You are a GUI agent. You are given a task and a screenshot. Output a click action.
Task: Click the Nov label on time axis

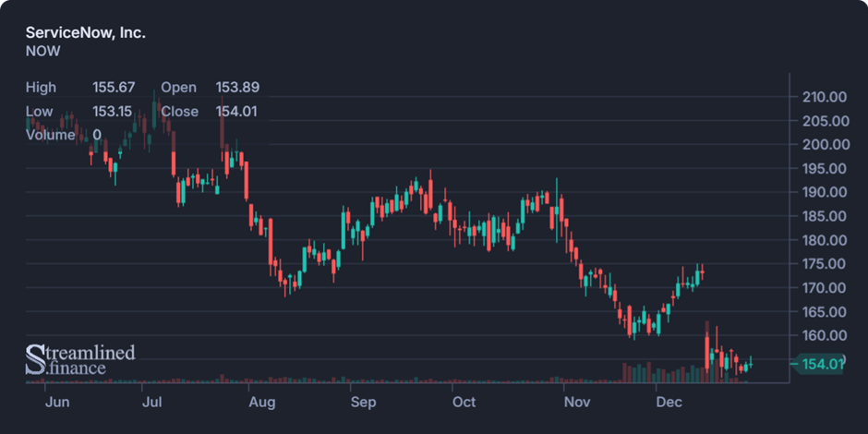578,402
